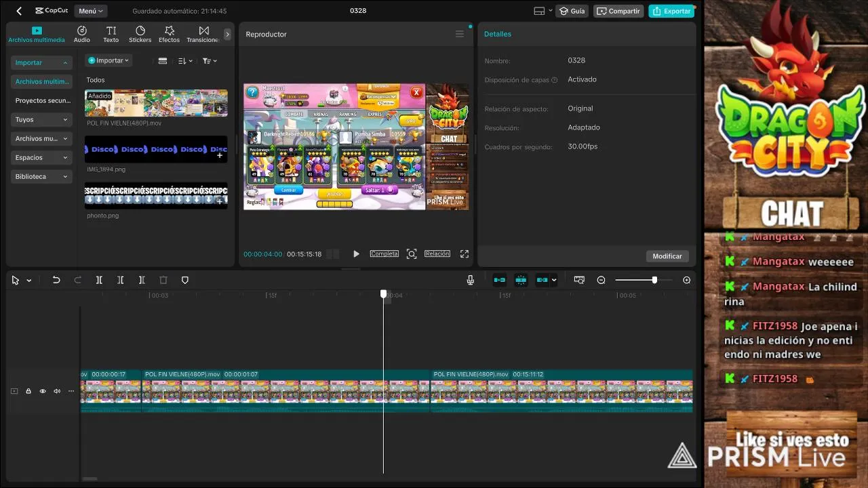Zoom out the timeline with minus icon
868x488 pixels.
click(x=601, y=280)
